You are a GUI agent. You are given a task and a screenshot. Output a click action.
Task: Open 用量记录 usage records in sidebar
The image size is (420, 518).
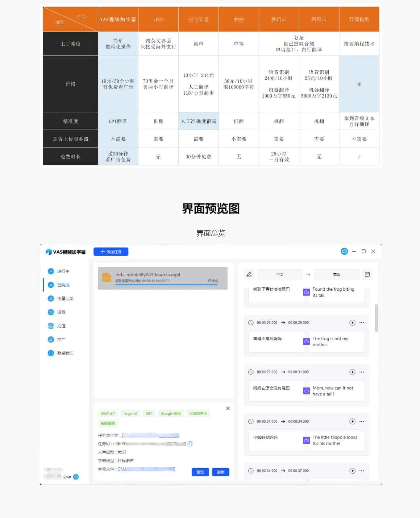pyautogui.click(x=65, y=299)
